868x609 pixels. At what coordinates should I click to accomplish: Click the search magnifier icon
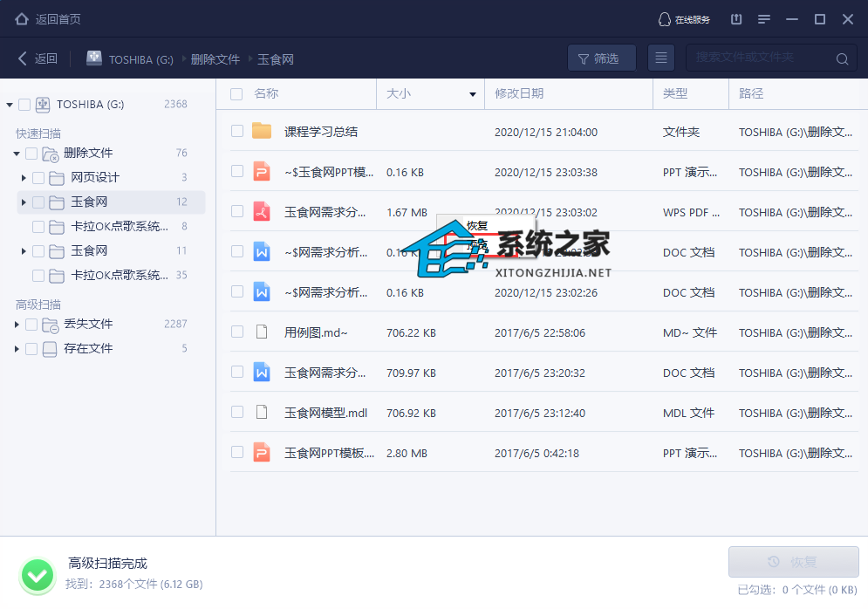click(842, 59)
